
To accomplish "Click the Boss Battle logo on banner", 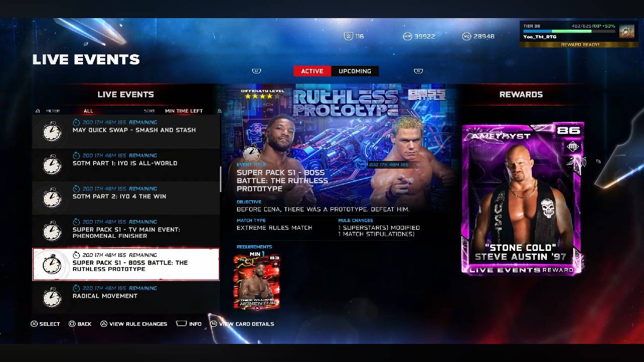I will point(427,95).
